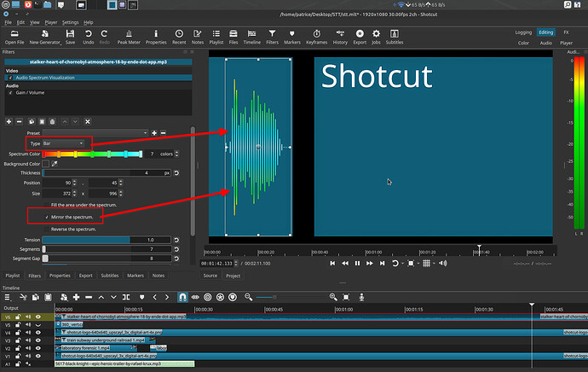The height and width of the screenshot is (372, 588).
Task: Switch to the Logging layout
Action: click(x=523, y=32)
